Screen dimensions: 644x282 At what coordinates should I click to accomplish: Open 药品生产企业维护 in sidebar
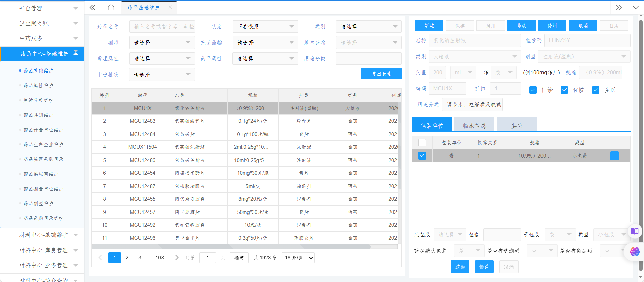tap(43, 145)
